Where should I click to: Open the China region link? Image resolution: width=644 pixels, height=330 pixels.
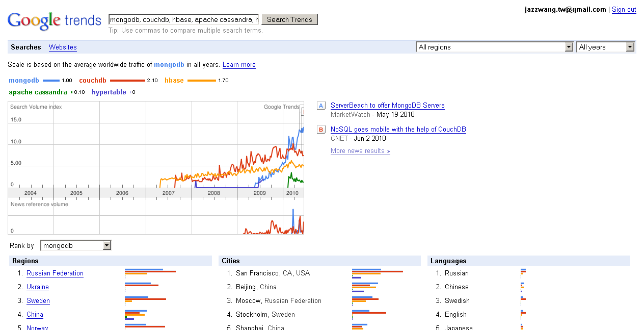coord(35,315)
